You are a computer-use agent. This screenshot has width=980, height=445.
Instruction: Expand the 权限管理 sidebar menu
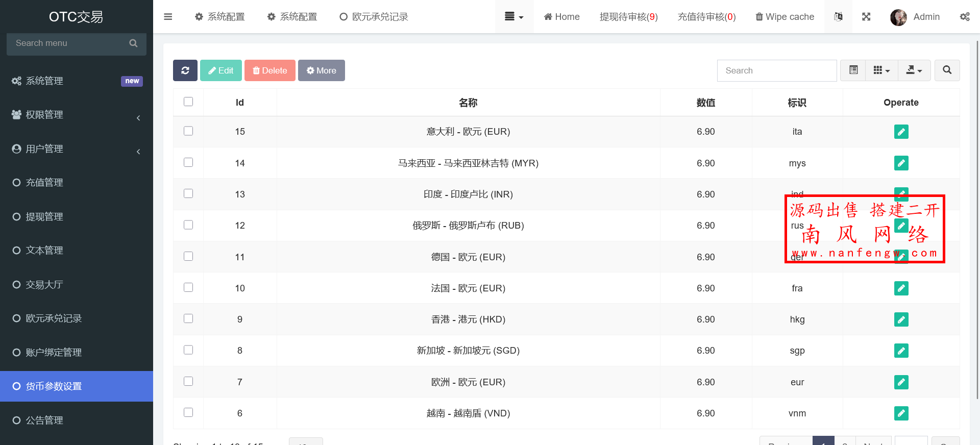pyautogui.click(x=77, y=115)
